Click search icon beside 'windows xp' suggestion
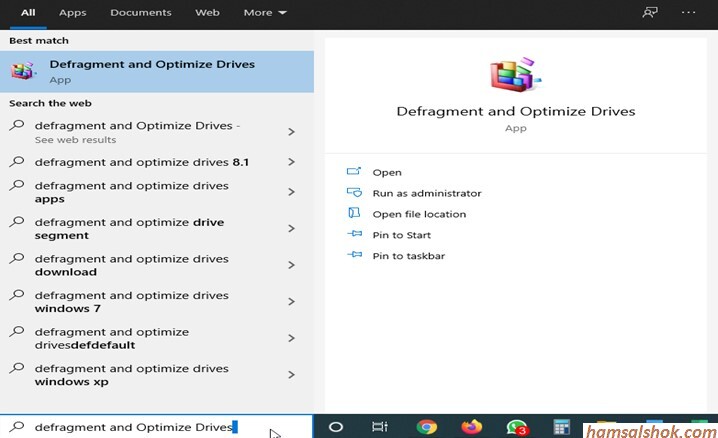The width and height of the screenshot is (718, 438). 17,368
